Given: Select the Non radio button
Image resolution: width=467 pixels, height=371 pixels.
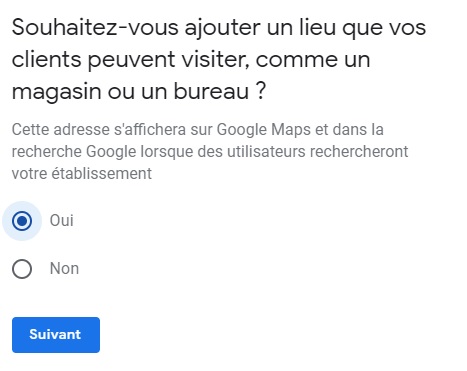Looking at the screenshot, I should click(x=22, y=269).
